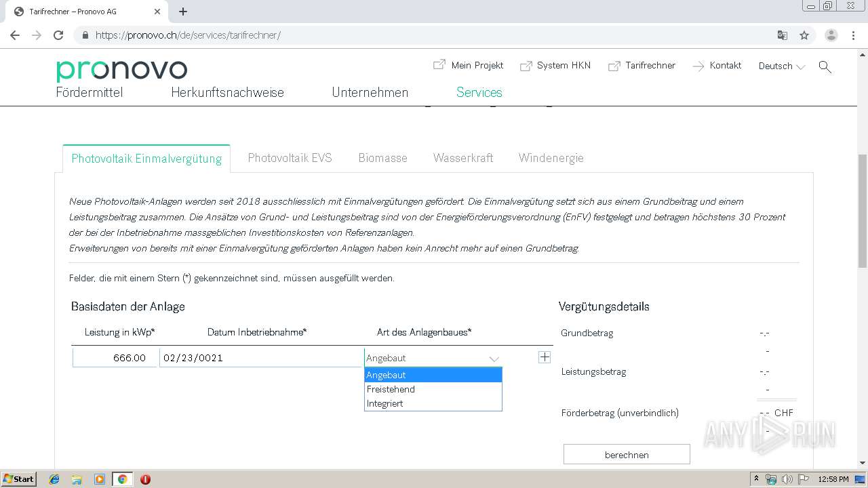The image size is (868, 488).
Task: Switch to the Wasserkraft tab
Action: pyautogui.click(x=463, y=158)
